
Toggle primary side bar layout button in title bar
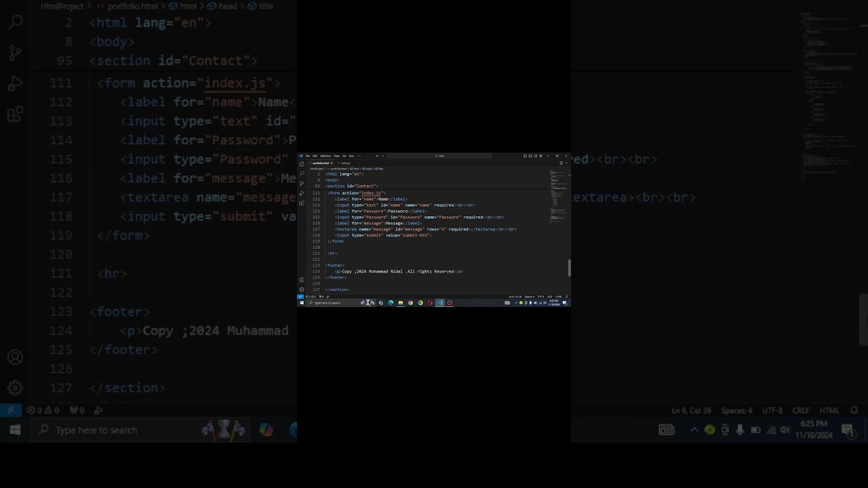[x=525, y=156]
